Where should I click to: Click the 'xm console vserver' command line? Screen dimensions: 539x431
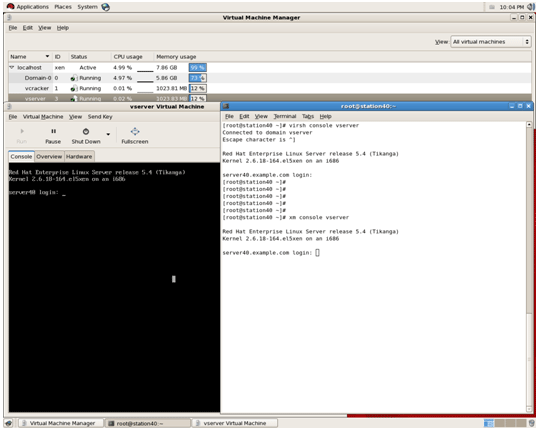[319, 218]
